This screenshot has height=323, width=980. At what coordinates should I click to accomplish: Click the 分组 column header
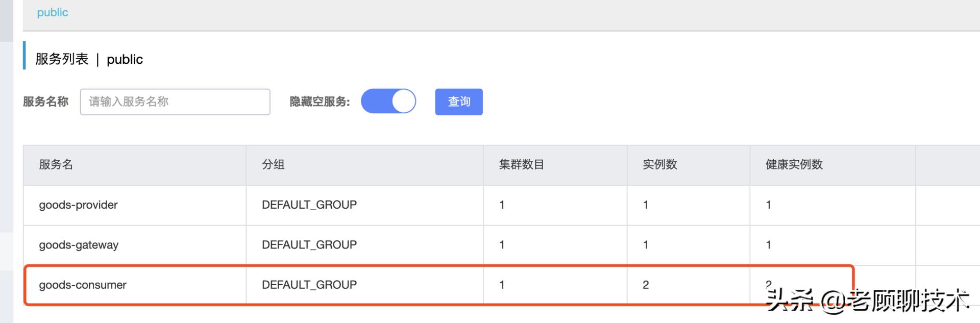pos(273,164)
